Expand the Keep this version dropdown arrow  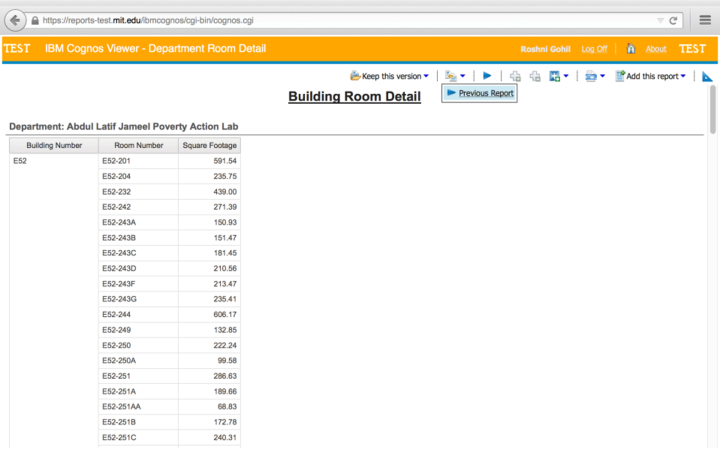tap(427, 76)
